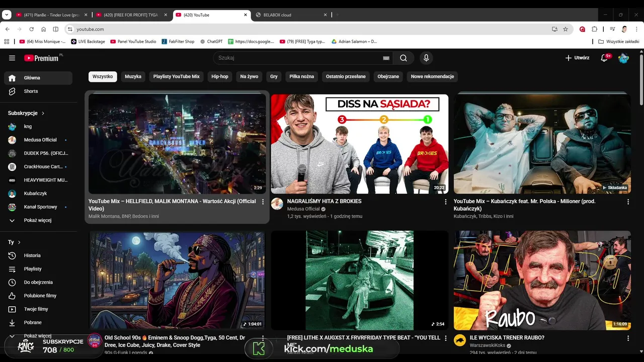Switch to the BELABOX cloud tab

(291, 15)
